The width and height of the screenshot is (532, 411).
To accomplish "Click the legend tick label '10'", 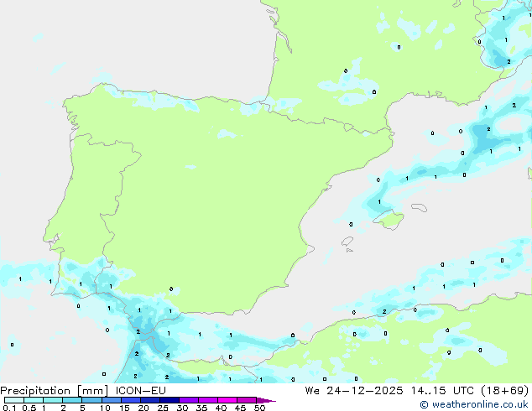I will pyautogui.click(x=105, y=408).
